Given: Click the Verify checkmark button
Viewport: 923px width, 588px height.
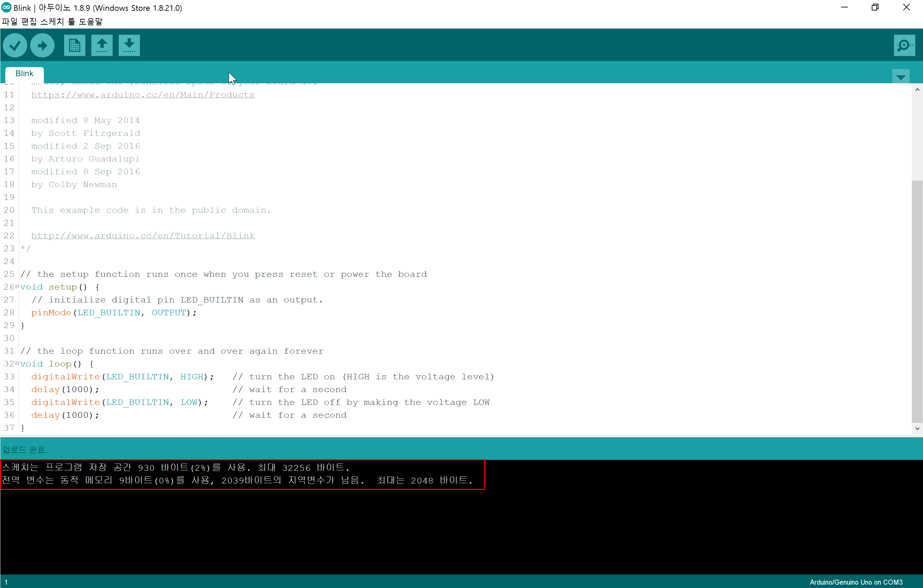Looking at the screenshot, I should [15, 46].
